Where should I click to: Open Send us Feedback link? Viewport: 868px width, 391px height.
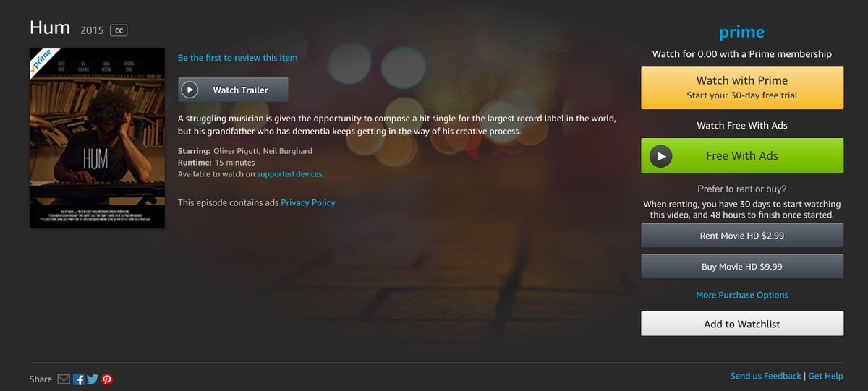tap(766, 376)
